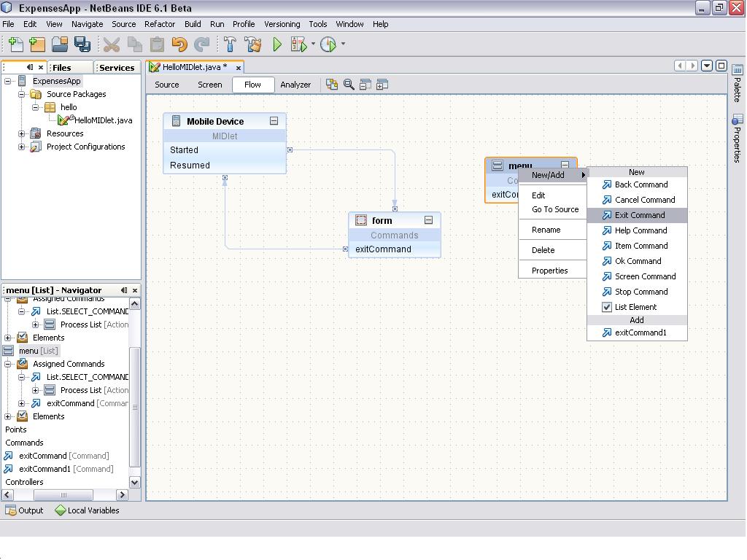This screenshot has height=560, width=747.
Task: Toggle the List Element checkbox
Action: point(606,307)
